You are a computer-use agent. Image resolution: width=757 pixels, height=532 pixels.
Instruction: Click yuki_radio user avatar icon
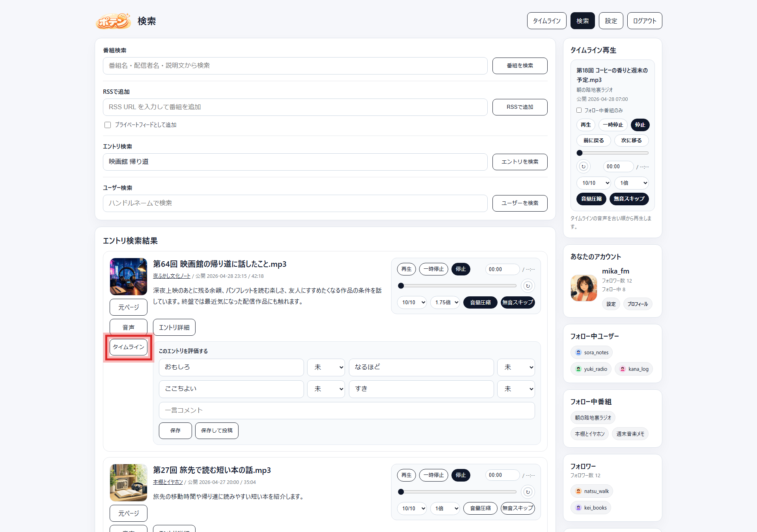tap(578, 369)
